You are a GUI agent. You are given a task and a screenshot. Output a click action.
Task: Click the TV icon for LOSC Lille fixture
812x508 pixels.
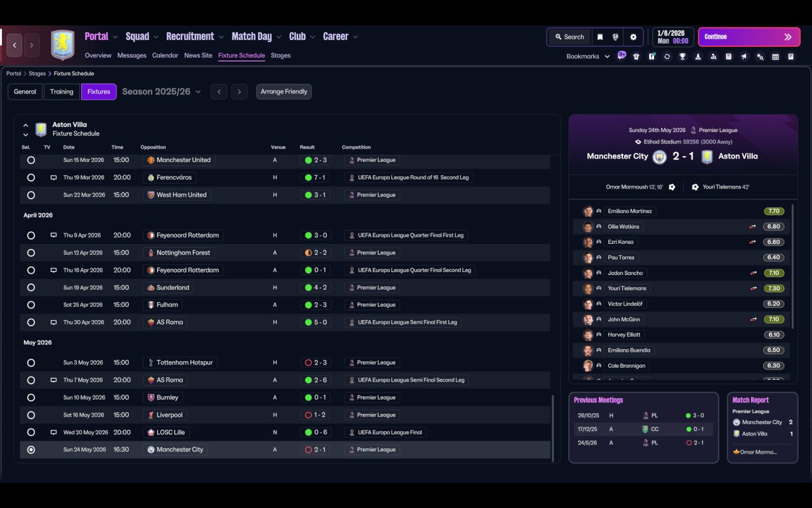(x=53, y=432)
